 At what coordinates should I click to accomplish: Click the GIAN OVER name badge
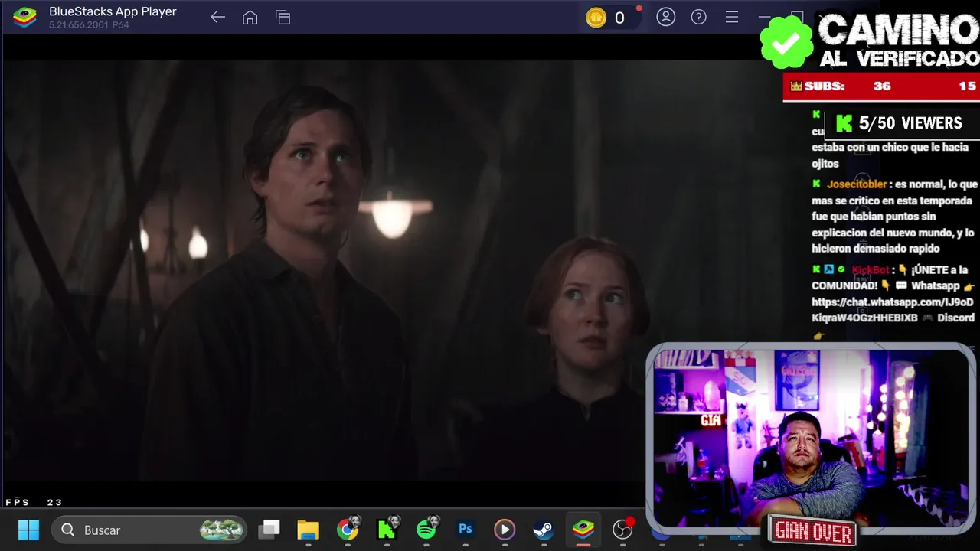813,531
